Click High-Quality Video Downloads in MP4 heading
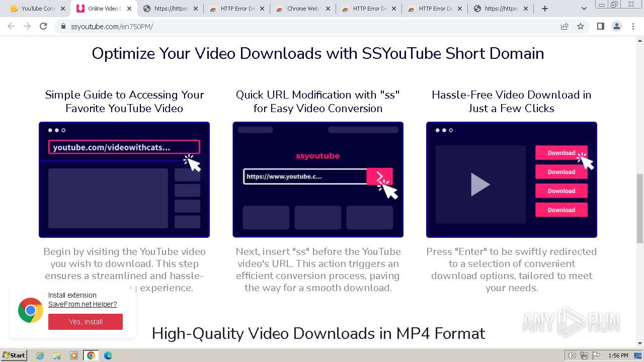This screenshot has width=644, height=362. tap(318, 333)
